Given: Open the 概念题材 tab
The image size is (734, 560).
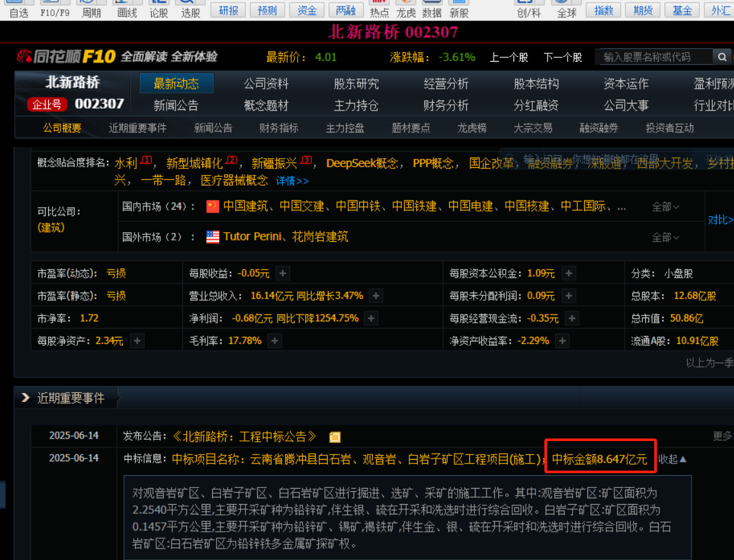Looking at the screenshot, I should pos(266,105).
